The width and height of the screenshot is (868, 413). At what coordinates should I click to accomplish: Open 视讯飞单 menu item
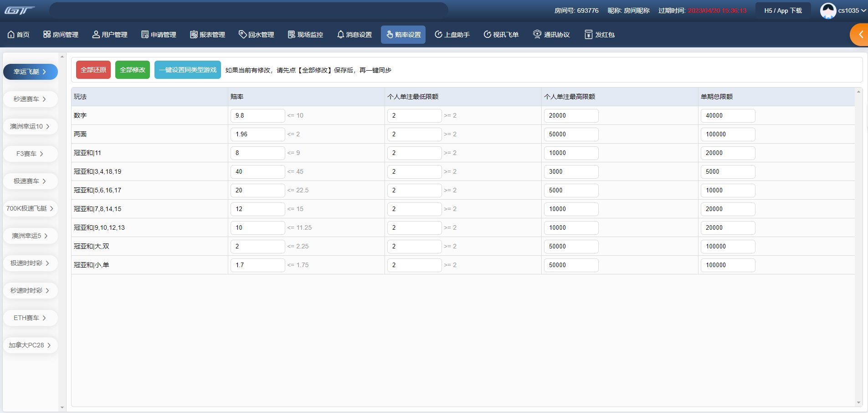click(x=501, y=35)
